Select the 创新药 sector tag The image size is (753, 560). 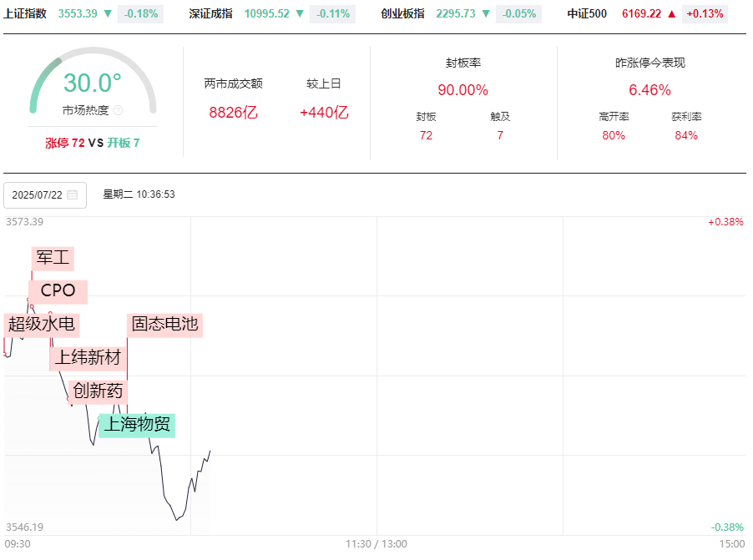98,391
